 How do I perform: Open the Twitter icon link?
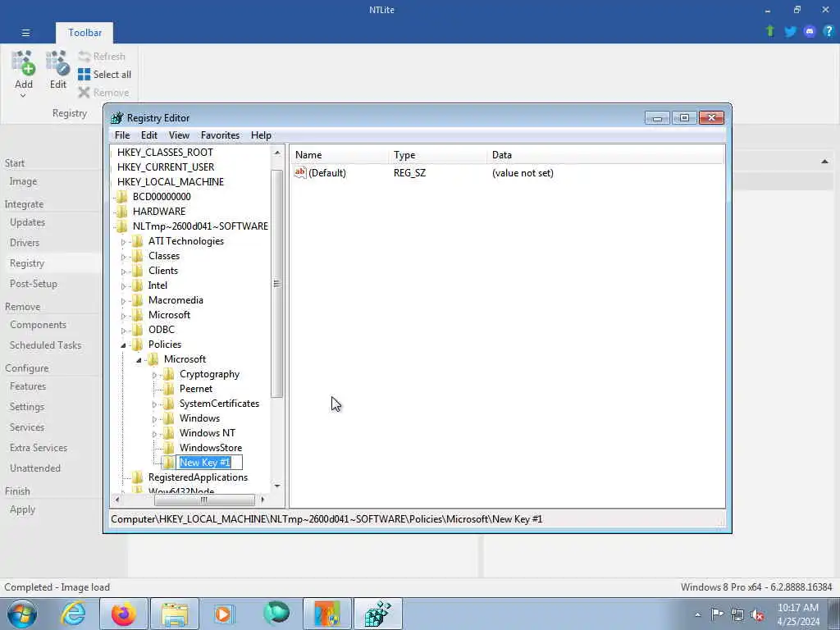click(x=790, y=32)
